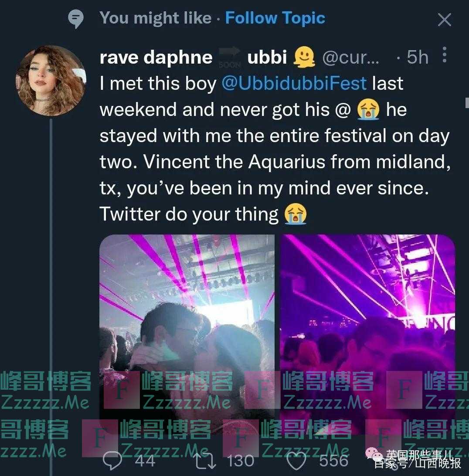The image size is (469, 476).
Task: Click the rave daphne display name
Action: (x=156, y=57)
